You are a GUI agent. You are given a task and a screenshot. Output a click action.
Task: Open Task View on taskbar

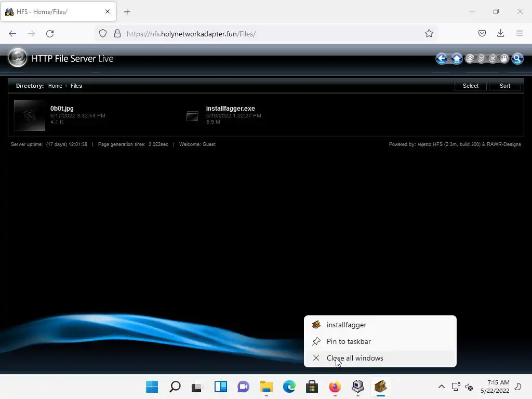click(198, 387)
